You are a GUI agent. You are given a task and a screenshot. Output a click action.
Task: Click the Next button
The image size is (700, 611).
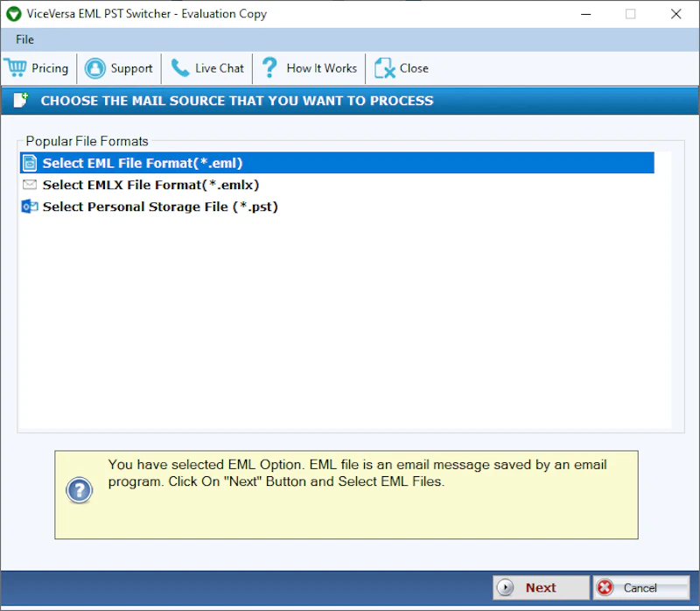tap(541, 587)
